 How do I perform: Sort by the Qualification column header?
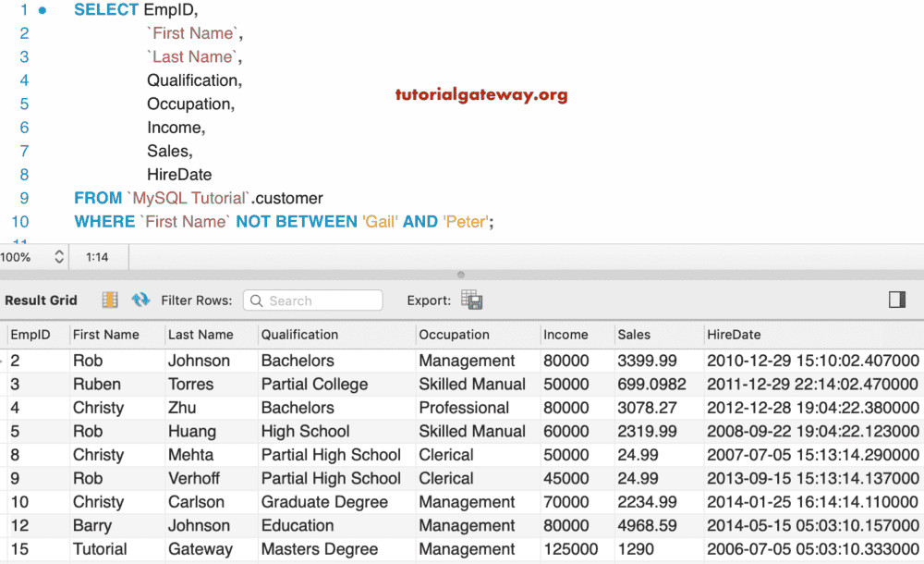point(299,335)
